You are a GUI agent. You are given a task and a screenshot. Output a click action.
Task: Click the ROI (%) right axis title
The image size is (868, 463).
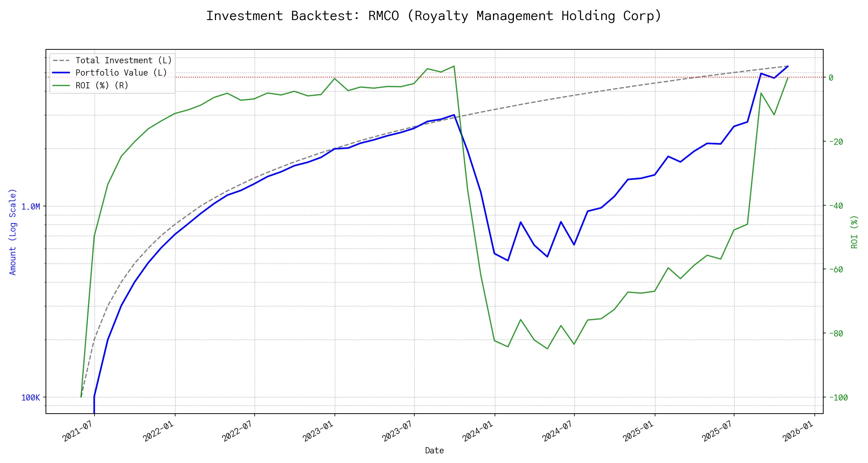coord(854,231)
